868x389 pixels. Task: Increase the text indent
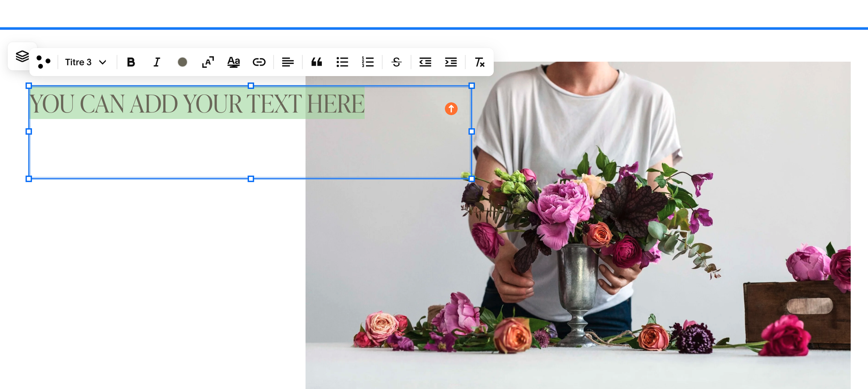tap(451, 62)
